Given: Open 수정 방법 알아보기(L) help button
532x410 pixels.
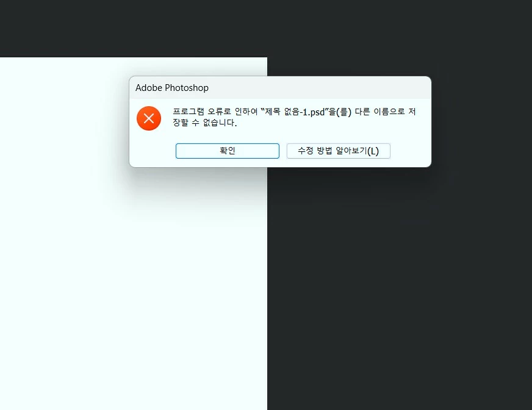Looking at the screenshot, I should (338, 151).
